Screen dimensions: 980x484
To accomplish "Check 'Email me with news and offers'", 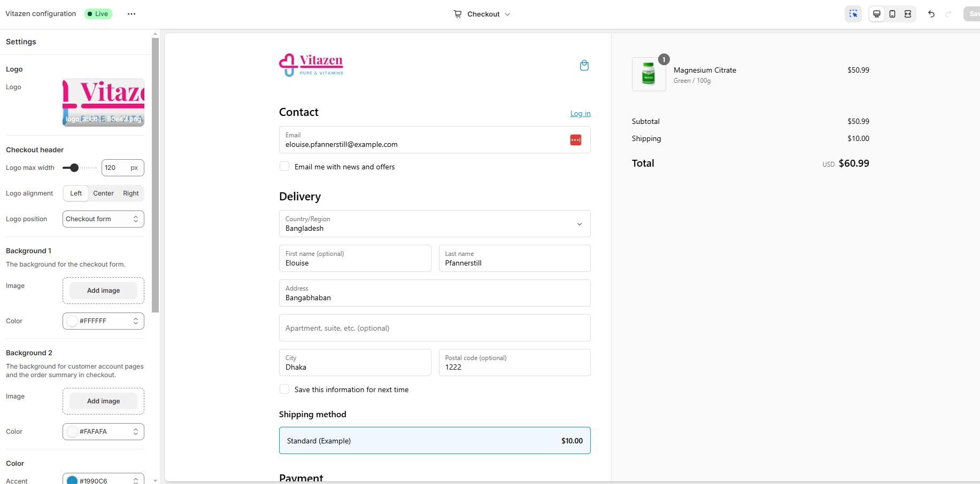I will pyautogui.click(x=284, y=167).
